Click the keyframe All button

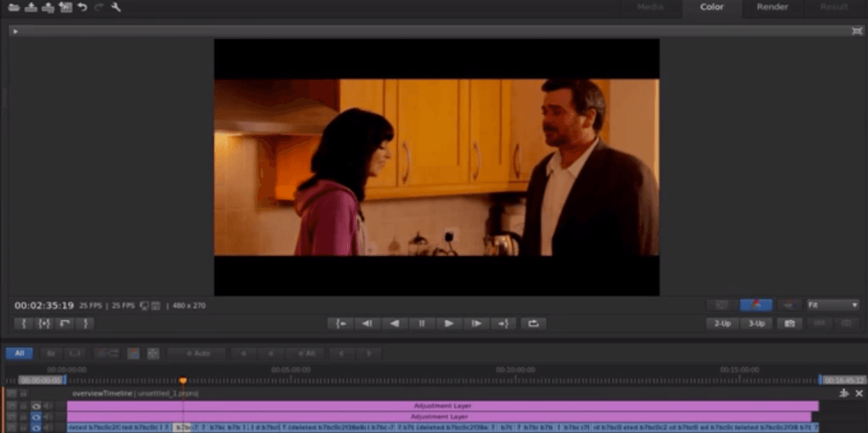coord(305,353)
